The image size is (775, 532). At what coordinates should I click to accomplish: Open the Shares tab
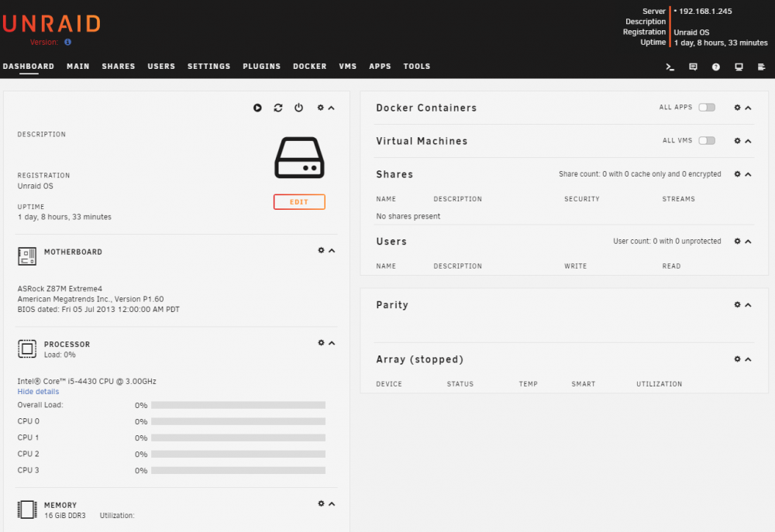[x=119, y=66]
